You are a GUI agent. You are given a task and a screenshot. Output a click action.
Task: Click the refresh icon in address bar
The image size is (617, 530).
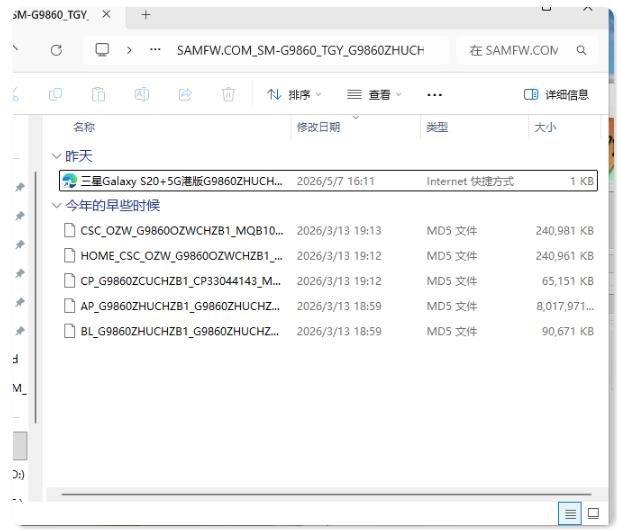pos(56,50)
